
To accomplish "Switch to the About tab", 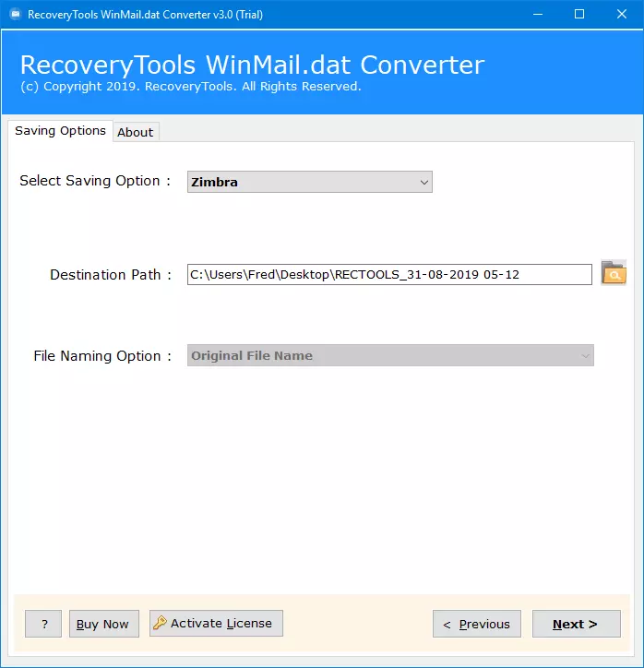I will pos(136,132).
